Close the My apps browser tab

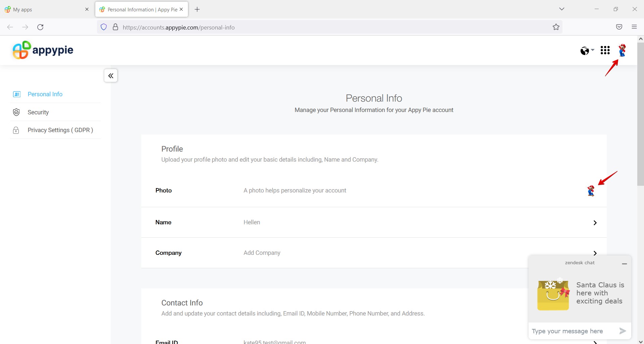click(87, 9)
